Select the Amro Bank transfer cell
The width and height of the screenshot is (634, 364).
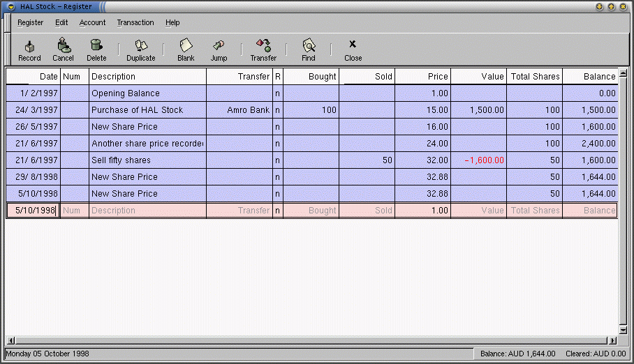[239, 110]
